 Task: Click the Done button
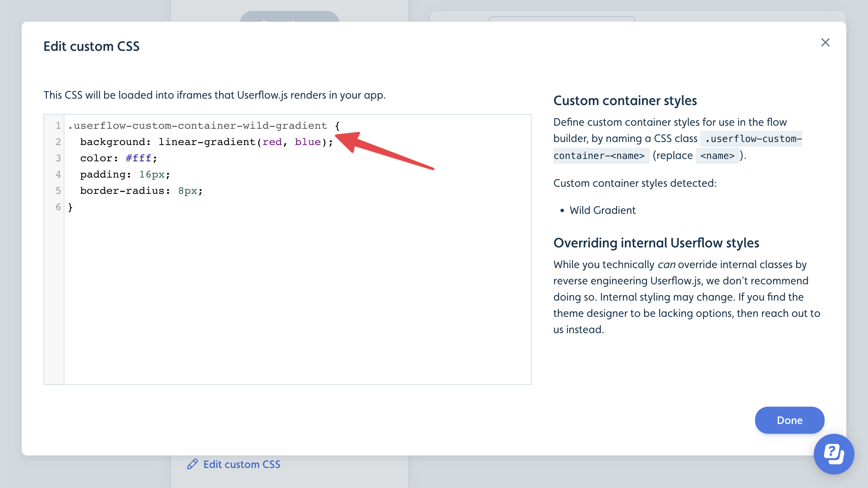[790, 420]
